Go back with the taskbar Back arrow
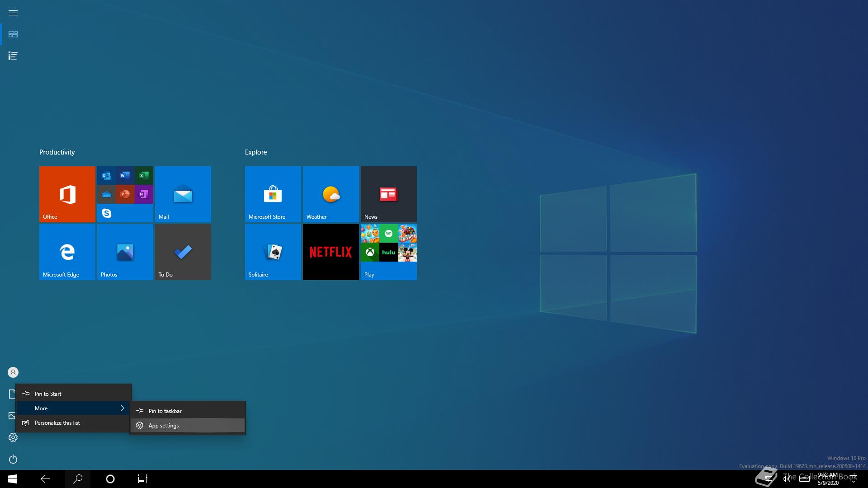Viewport: 868px width, 488px height. pyautogui.click(x=45, y=479)
